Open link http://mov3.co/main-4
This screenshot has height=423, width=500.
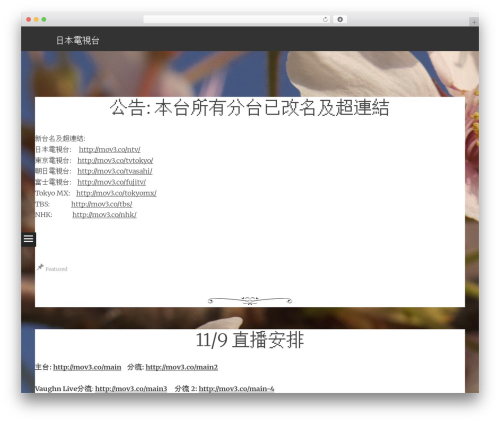(236, 389)
